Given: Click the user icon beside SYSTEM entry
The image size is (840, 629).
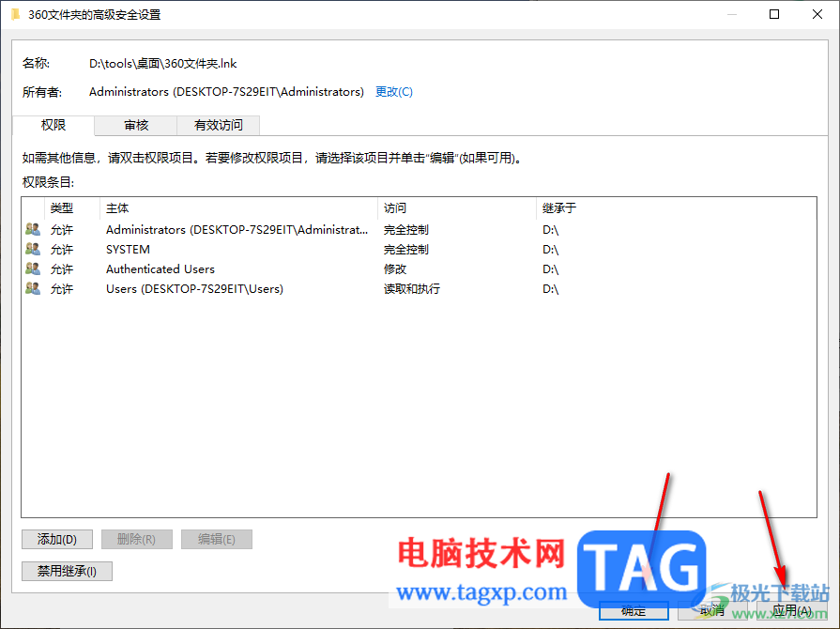Looking at the screenshot, I should [x=32, y=249].
